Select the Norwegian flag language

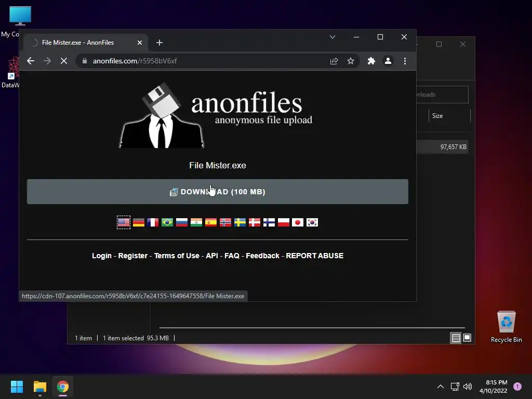point(225,222)
